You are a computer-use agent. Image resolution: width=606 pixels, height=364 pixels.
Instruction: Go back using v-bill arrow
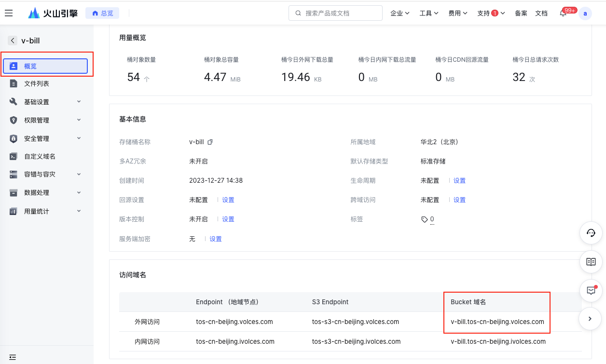pos(13,41)
